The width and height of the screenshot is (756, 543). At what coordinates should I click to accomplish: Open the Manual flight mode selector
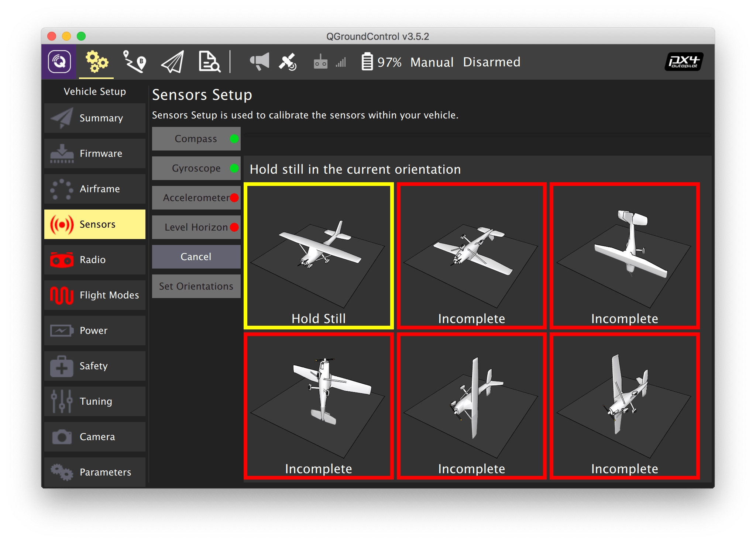(432, 62)
